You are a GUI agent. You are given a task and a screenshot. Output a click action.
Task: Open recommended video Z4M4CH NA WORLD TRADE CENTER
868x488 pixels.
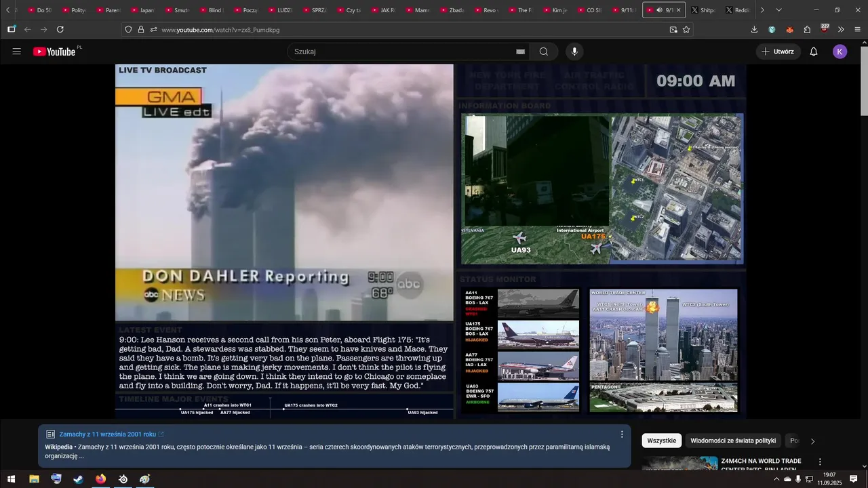coord(762,465)
